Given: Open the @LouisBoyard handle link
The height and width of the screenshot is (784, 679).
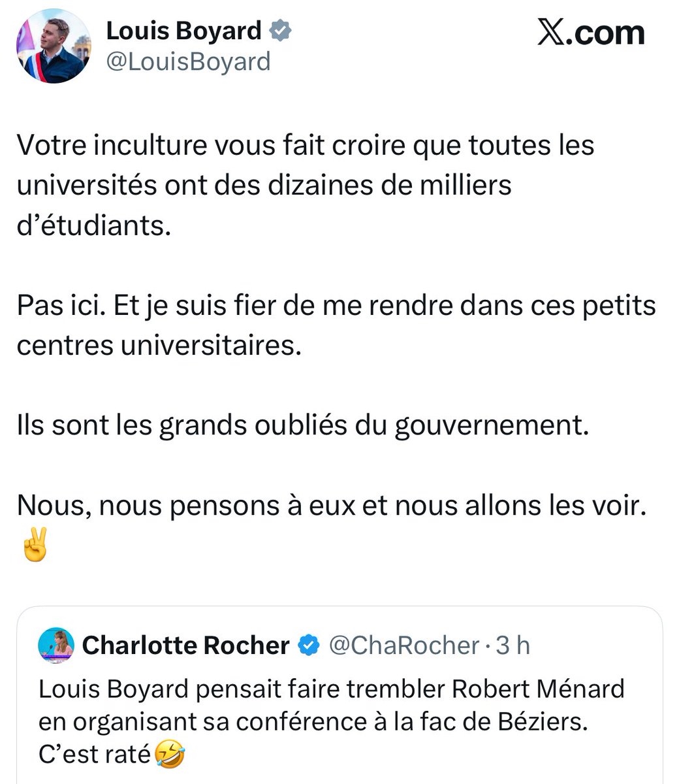Looking at the screenshot, I should coord(188,61).
